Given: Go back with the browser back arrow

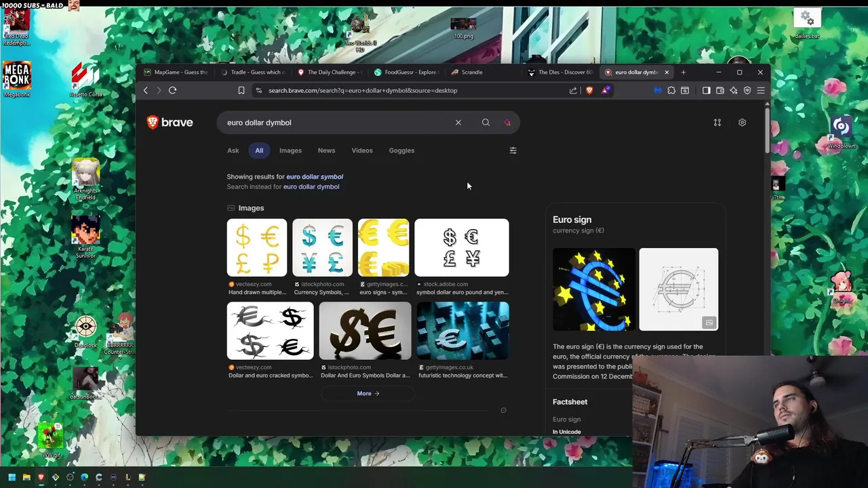Looking at the screenshot, I should 145,90.
